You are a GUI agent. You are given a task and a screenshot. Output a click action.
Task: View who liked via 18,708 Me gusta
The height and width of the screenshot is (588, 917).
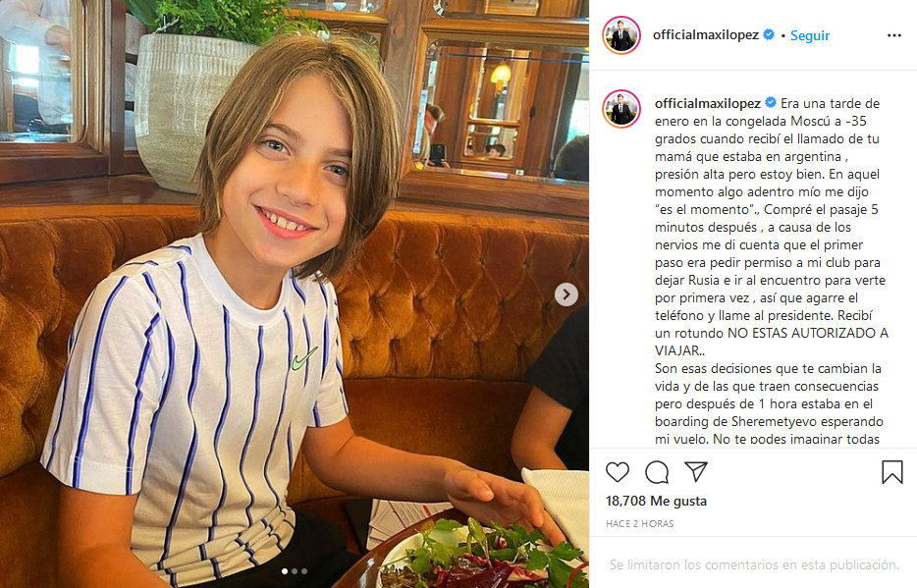point(656,501)
